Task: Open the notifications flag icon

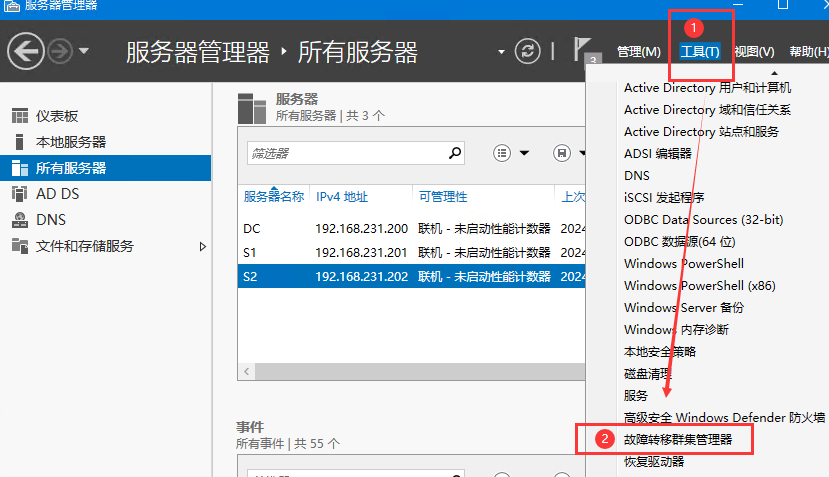Action: [583, 50]
